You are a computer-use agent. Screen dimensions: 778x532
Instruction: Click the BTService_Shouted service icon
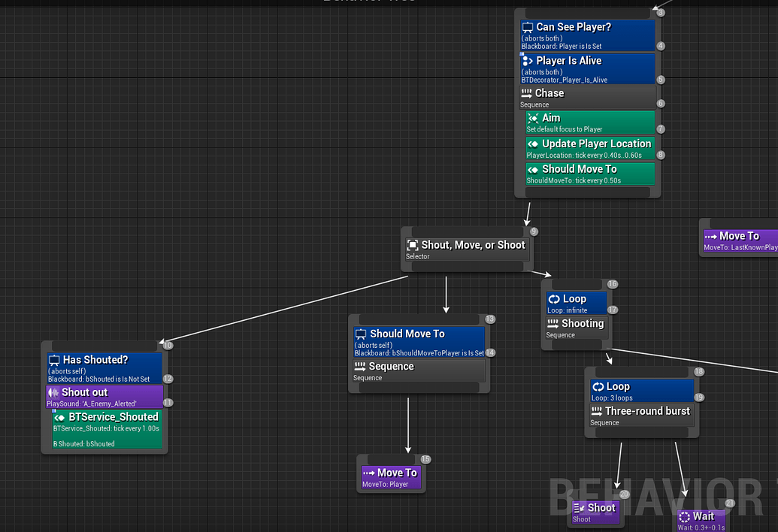pos(59,416)
